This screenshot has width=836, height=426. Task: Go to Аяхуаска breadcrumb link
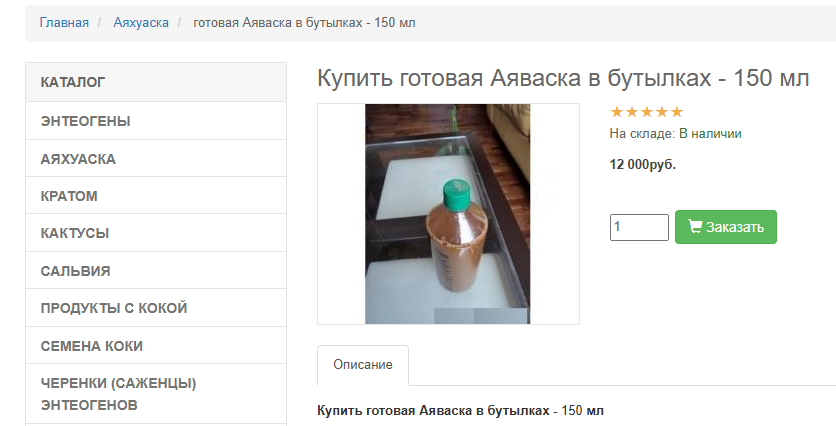(141, 23)
